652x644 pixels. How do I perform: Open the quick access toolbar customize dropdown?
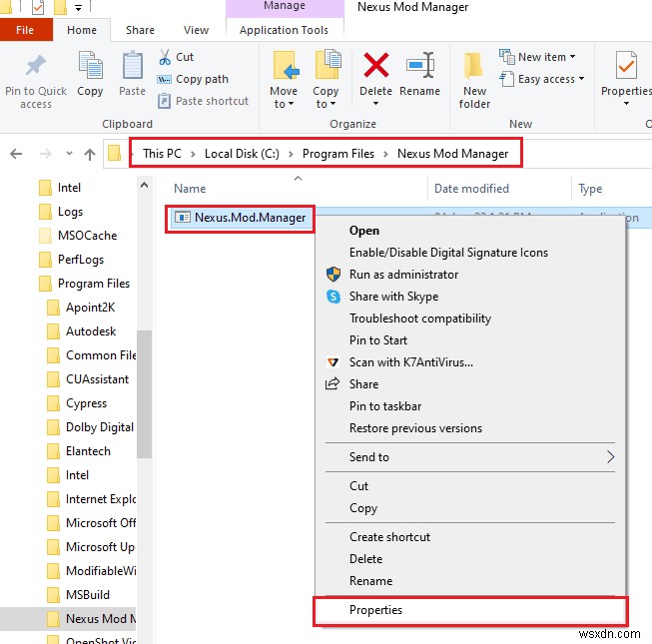coord(78,7)
